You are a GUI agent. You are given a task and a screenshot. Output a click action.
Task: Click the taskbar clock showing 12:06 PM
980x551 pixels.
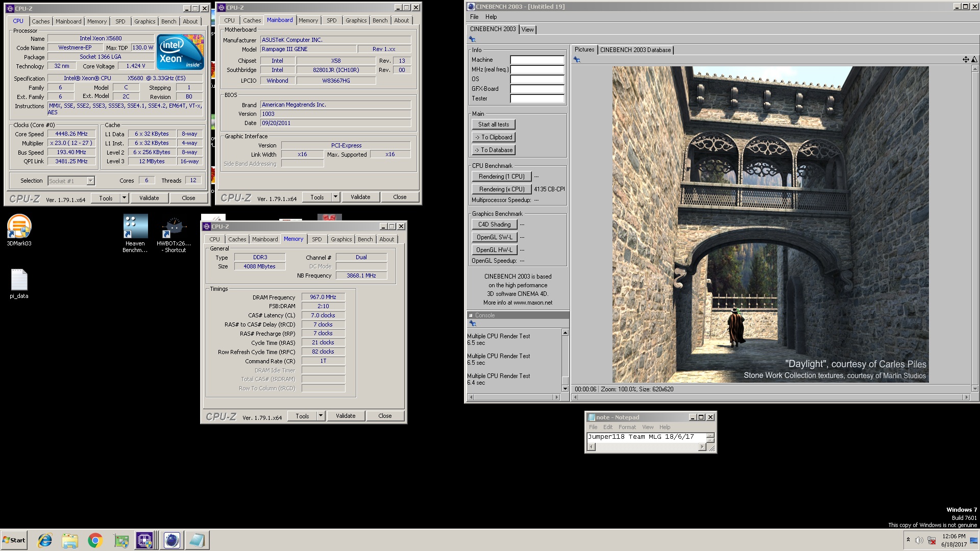(x=953, y=540)
